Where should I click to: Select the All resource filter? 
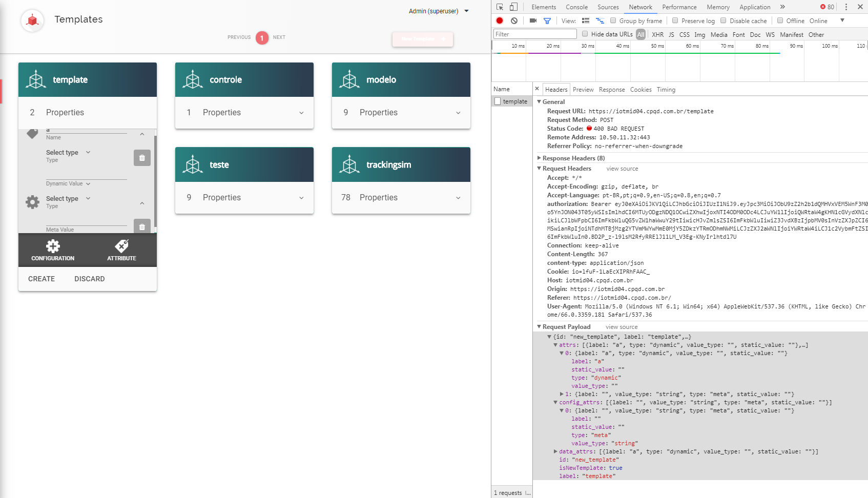pyautogui.click(x=640, y=34)
